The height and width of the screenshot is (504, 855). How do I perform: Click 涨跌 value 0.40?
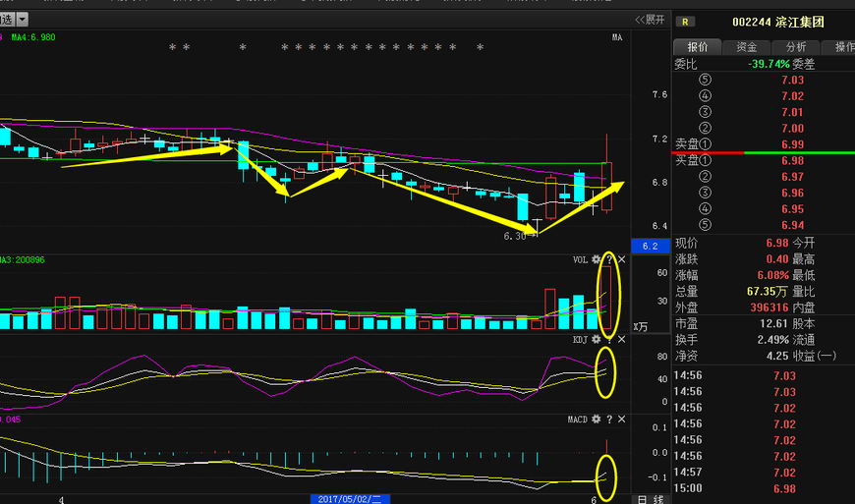(x=777, y=259)
